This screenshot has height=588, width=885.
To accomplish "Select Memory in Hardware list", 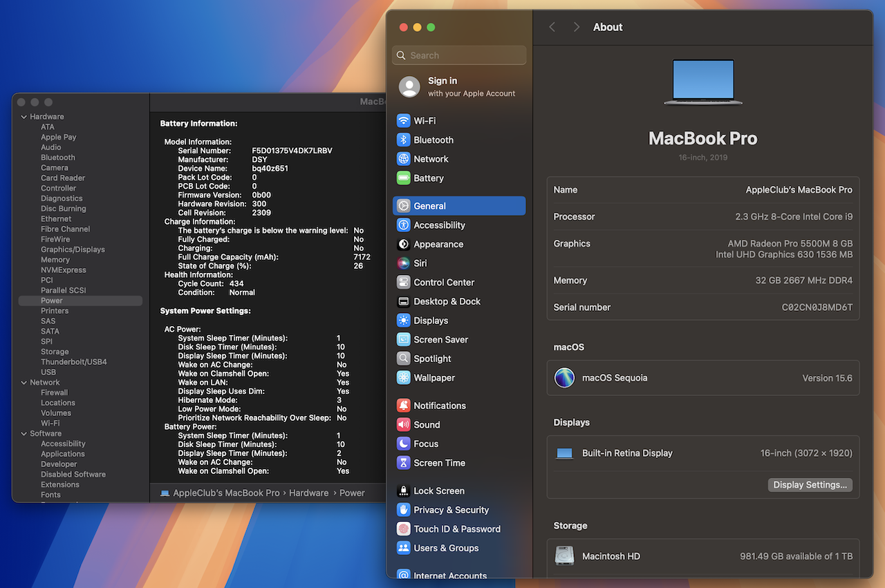I will click(55, 260).
